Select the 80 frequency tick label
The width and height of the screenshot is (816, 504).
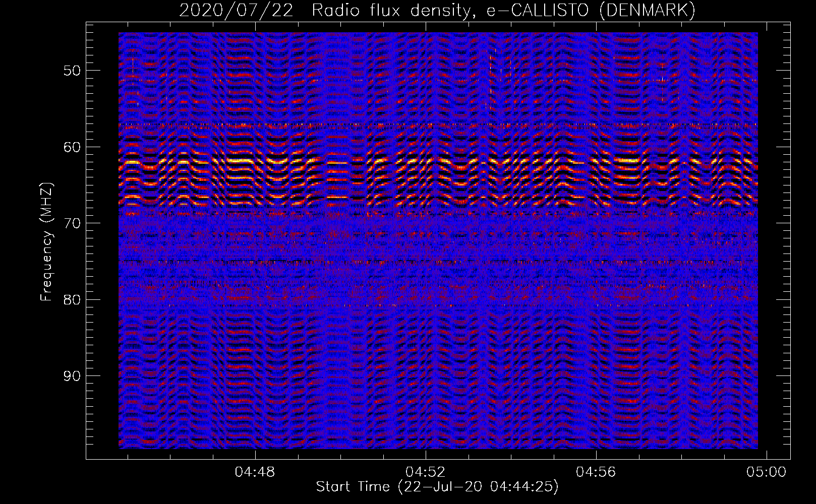[73, 300]
